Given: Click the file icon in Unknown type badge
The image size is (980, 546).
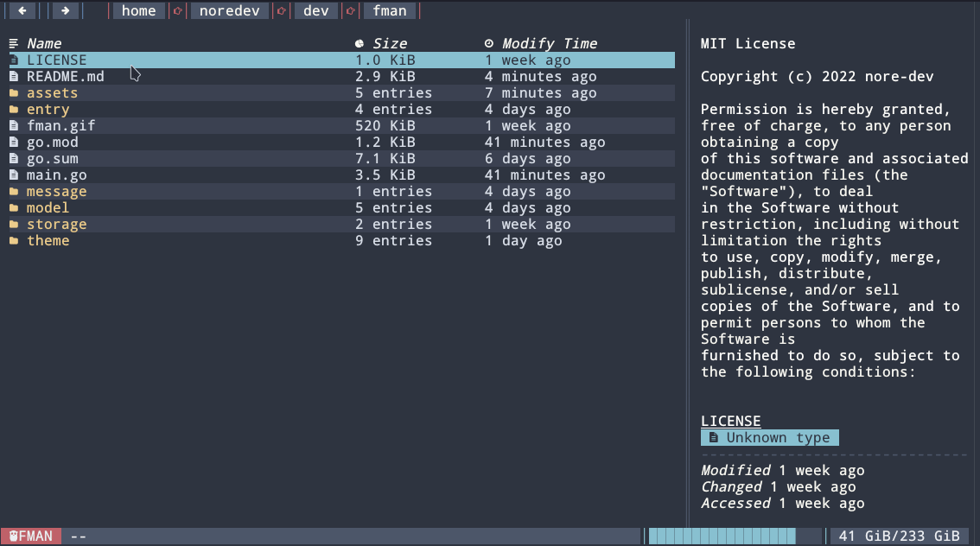Looking at the screenshot, I should (714, 438).
